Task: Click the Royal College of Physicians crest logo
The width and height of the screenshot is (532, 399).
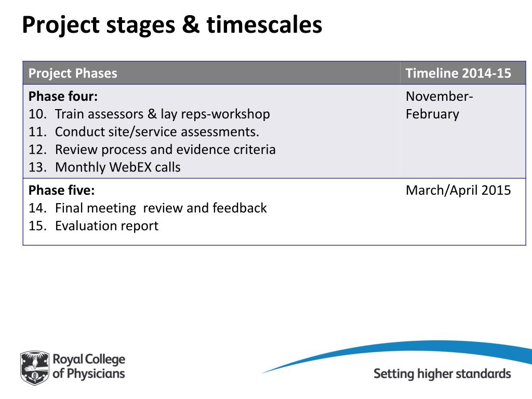Action: (x=35, y=368)
